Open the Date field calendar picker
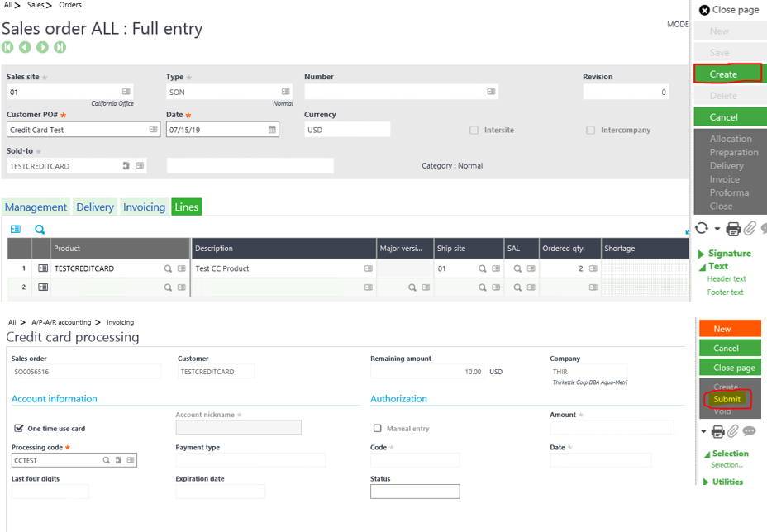The image size is (767, 532). [272, 130]
